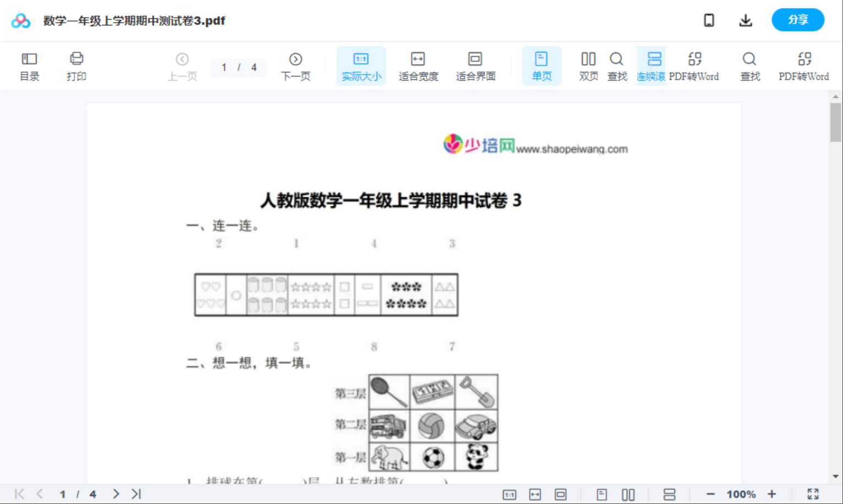The height and width of the screenshot is (504, 843).
Task: Switch to 适合宽度 fit-width mode
Action: [418, 65]
